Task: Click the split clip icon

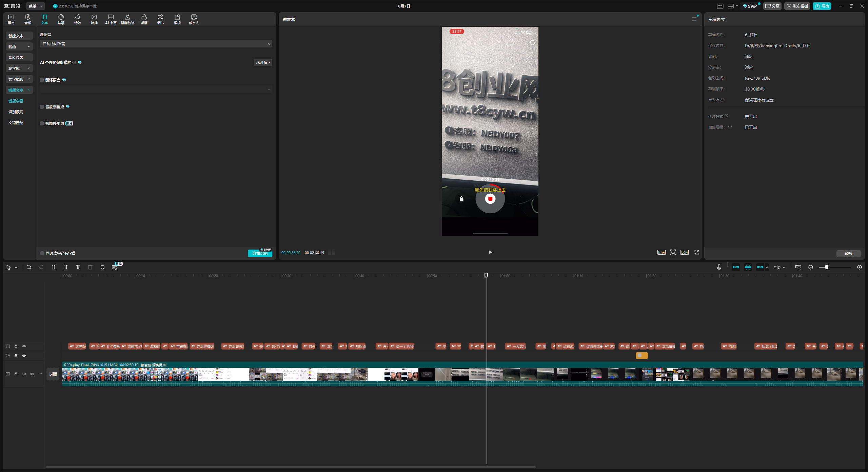Action: (54, 267)
